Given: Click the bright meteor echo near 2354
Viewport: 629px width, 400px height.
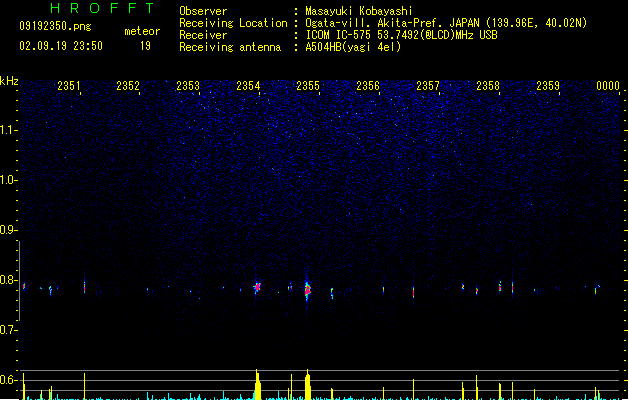Looking at the screenshot, I should 257,287.
